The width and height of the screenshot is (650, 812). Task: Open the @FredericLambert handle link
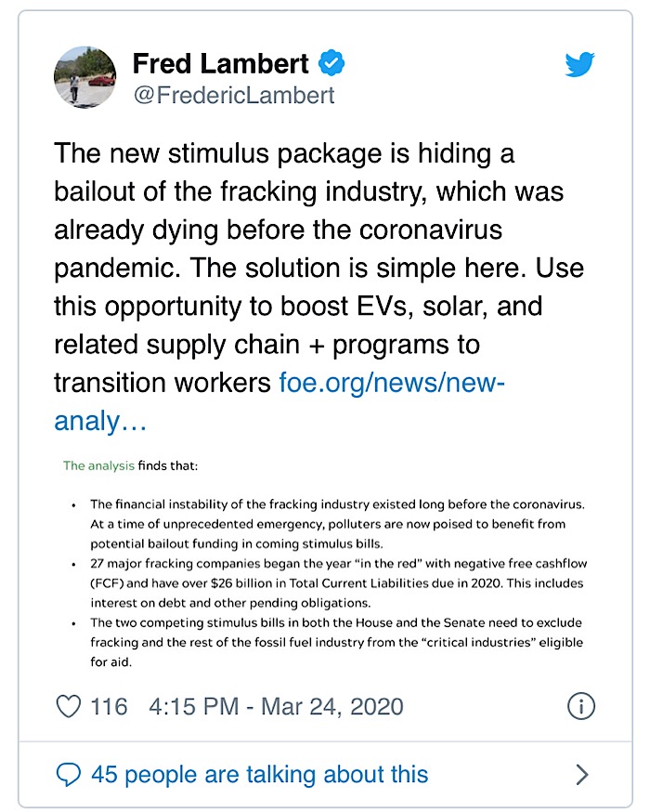point(233,95)
